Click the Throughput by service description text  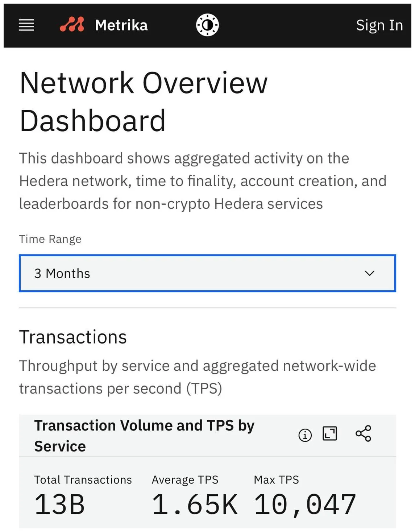tap(198, 377)
